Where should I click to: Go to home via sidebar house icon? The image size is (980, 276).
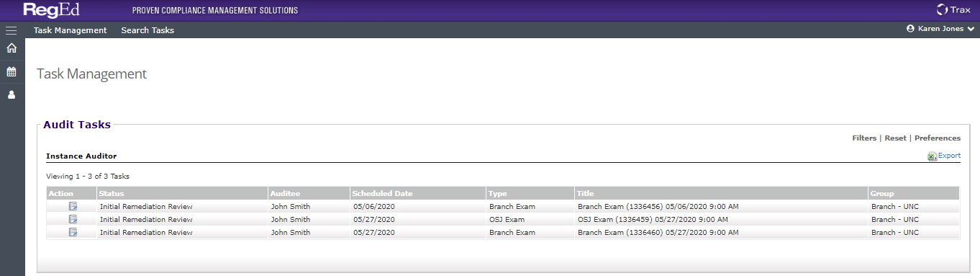tap(11, 49)
